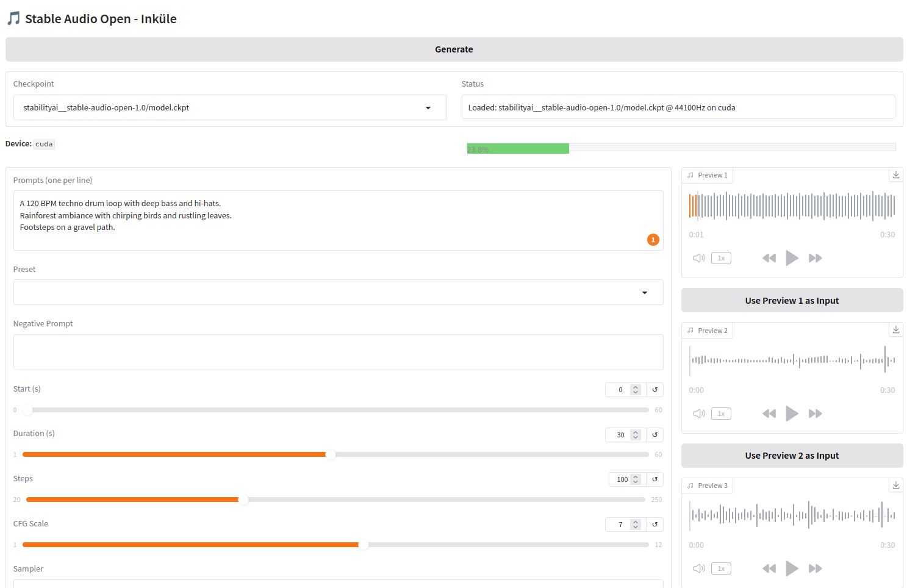
Task: Focus the Negative Prompt text box
Action: point(338,352)
